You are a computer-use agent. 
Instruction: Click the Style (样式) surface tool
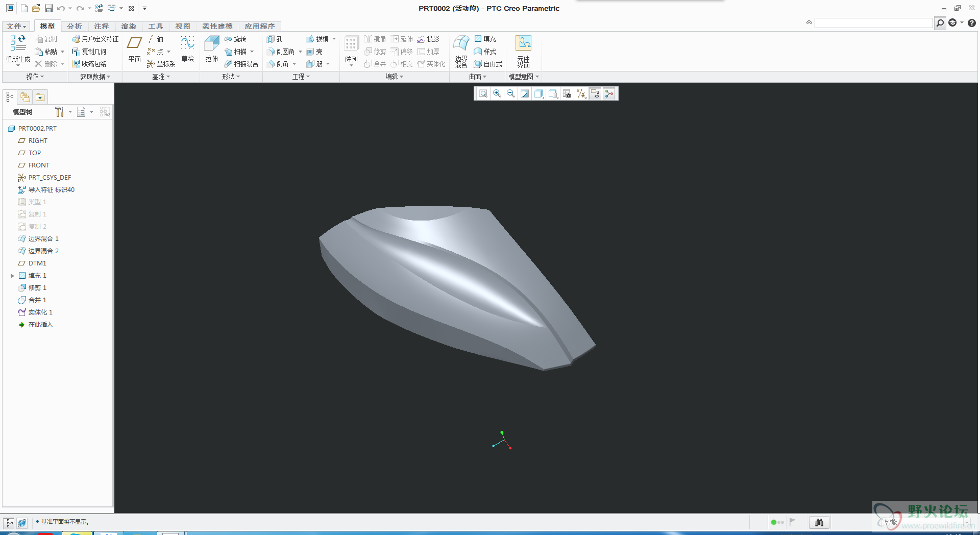coord(485,52)
